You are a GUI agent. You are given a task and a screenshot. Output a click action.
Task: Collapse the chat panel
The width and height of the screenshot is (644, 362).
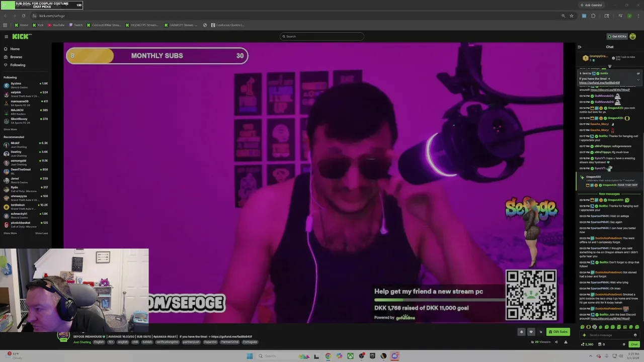click(579, 47)
